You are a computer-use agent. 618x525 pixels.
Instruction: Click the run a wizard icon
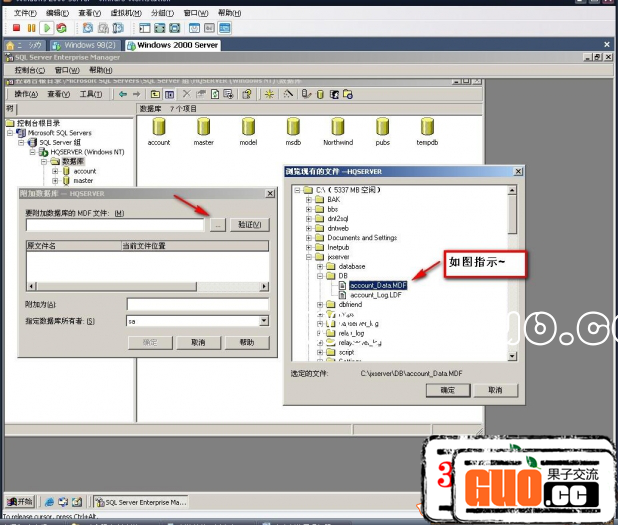(x=288, y=94)
